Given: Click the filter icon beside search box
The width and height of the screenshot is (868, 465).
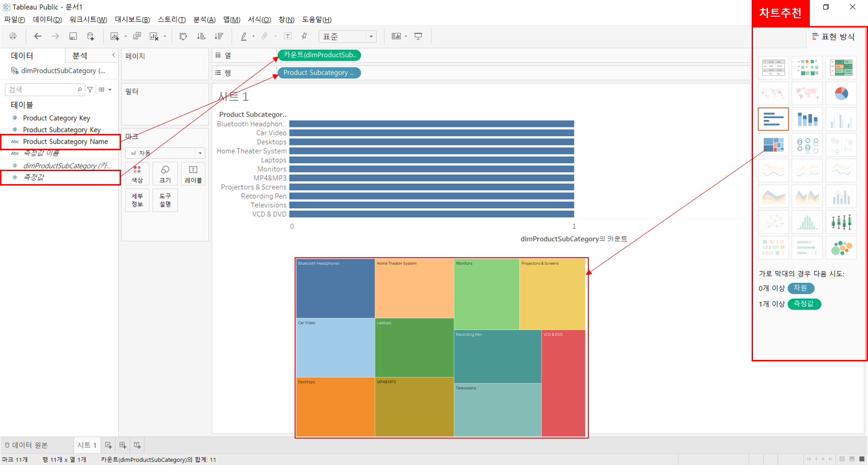Looking at the screenshot, I should tap(90, 90).
